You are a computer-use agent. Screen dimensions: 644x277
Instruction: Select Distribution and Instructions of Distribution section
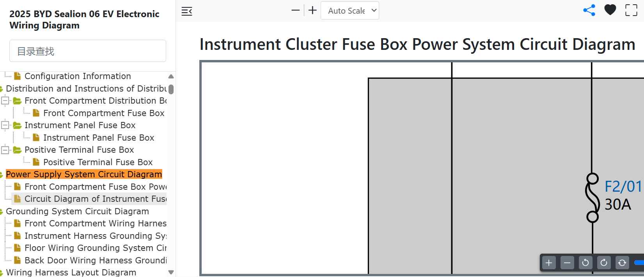coord(86,88)
